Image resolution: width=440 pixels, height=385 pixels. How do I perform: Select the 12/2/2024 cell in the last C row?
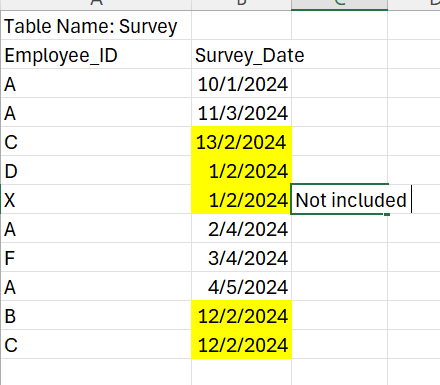point(242,344)
